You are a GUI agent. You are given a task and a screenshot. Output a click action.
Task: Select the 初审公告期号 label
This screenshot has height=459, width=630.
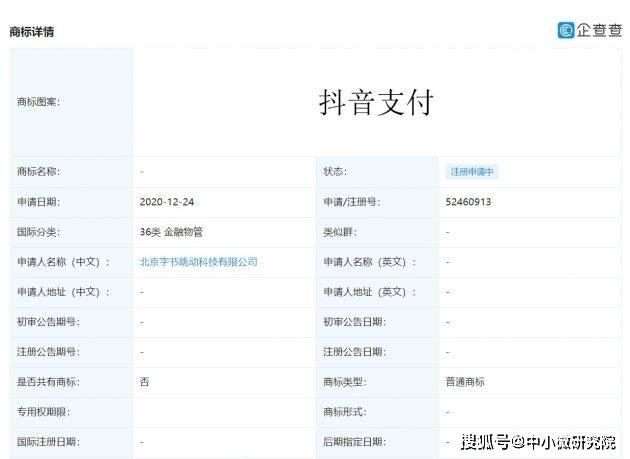[x=48, y=322]
